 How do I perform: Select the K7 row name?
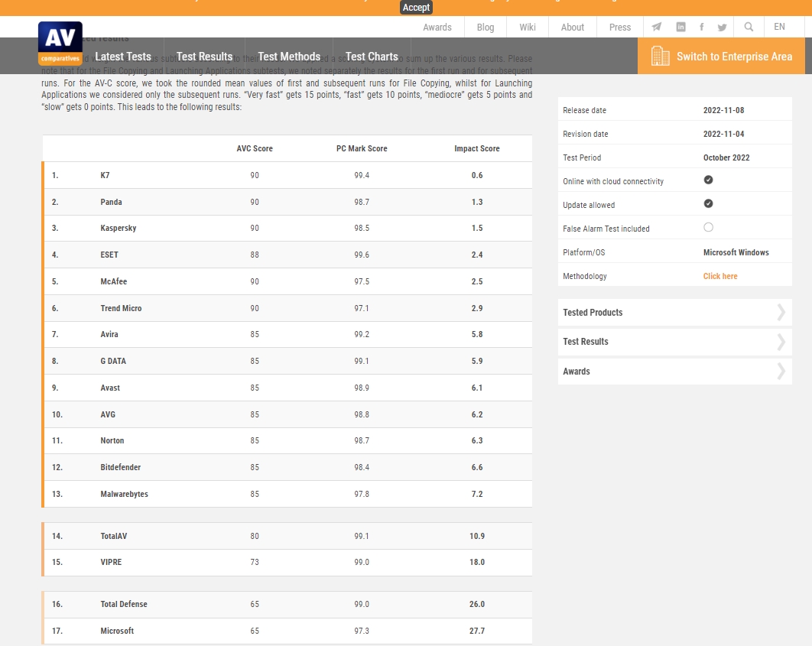[105, 175]
